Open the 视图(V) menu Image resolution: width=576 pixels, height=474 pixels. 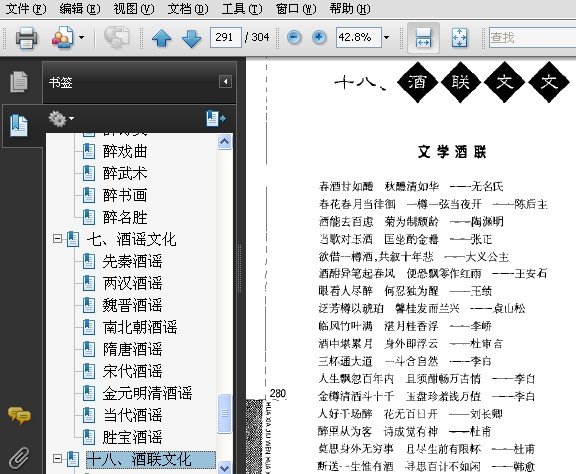(x=134, y=8)
